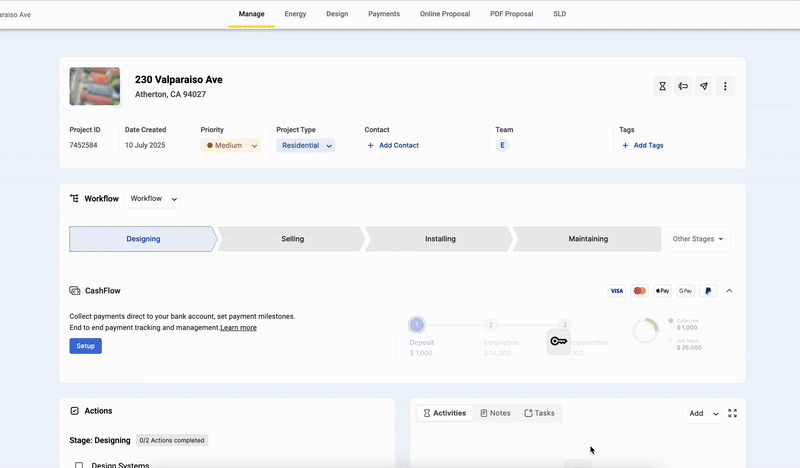800x468 pixels.
Task: Click the project aerial thumbnail image
Action: click(x=95, y=86)
